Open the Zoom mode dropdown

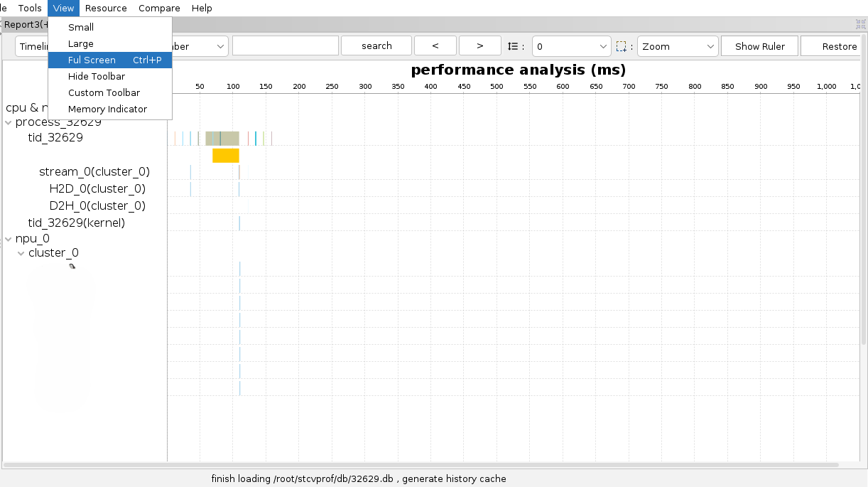click(678, 46)
